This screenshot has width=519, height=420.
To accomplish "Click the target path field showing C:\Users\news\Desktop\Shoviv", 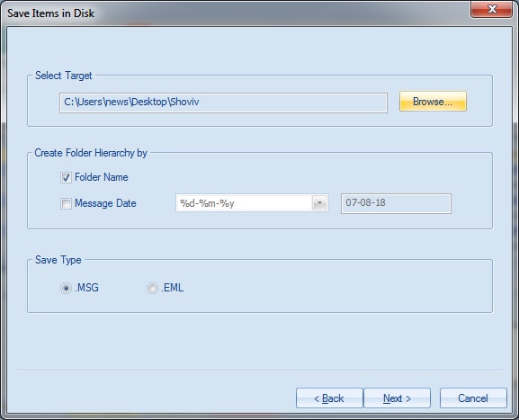I will click(223, 103).
